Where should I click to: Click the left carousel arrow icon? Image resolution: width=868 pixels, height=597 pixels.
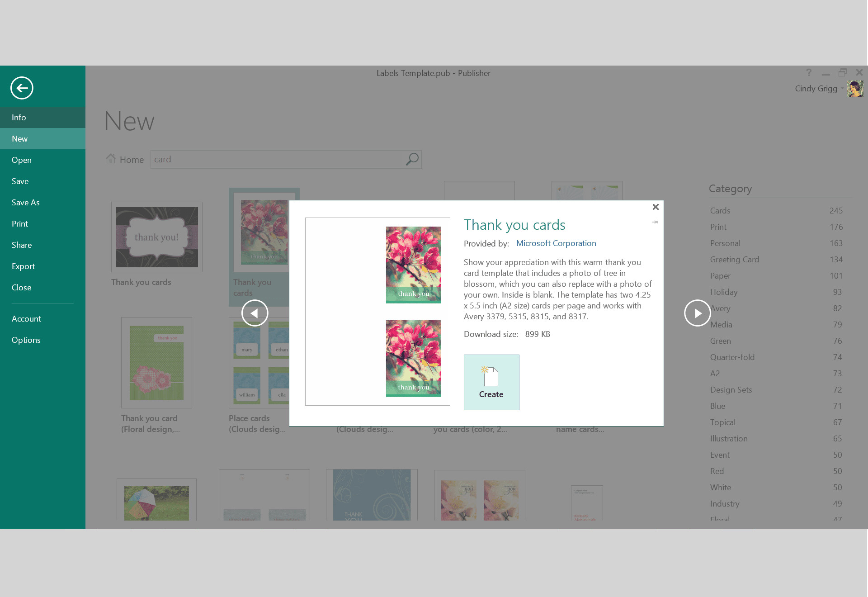(x=255, y=313)
